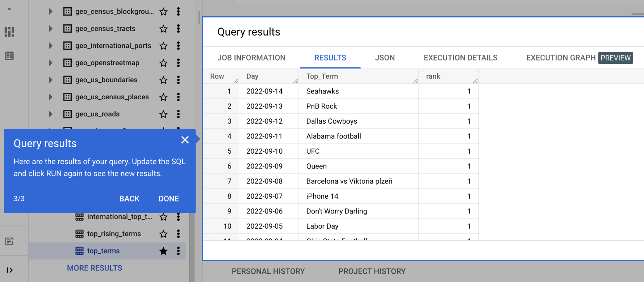Open more options for geo_census_tracts
Viewport: 644px width, 282px height.
[178, 29]
